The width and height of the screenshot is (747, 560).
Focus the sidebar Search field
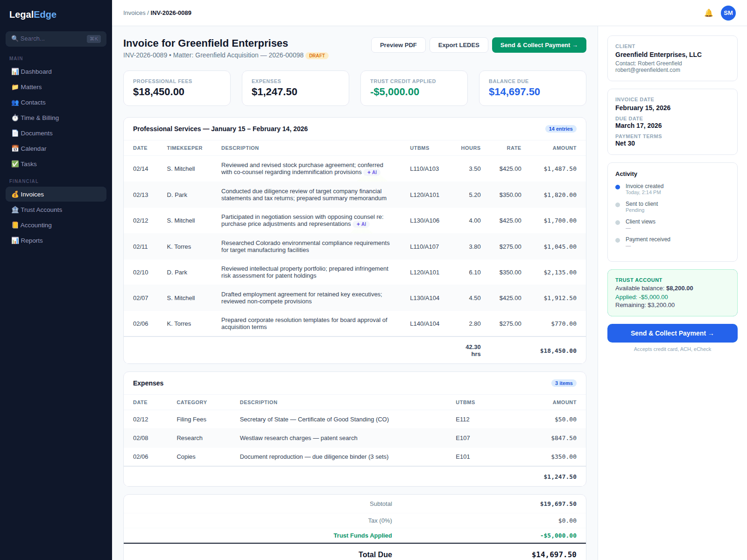point(56,39)
